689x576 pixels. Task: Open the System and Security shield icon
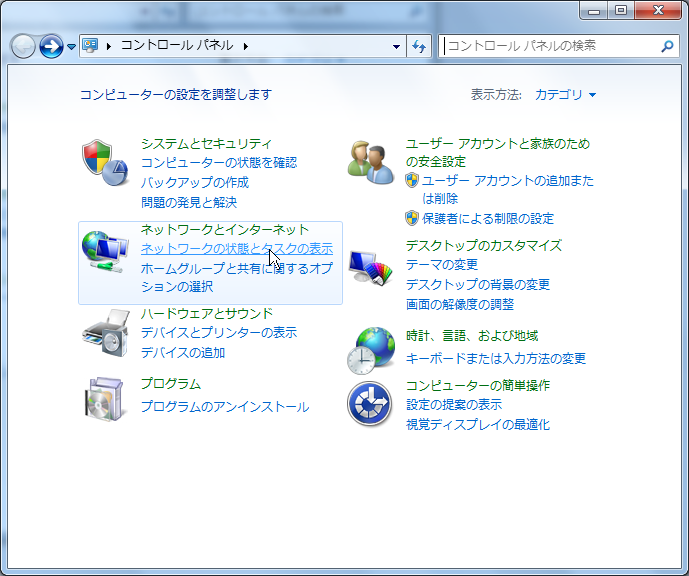point(105,163)
